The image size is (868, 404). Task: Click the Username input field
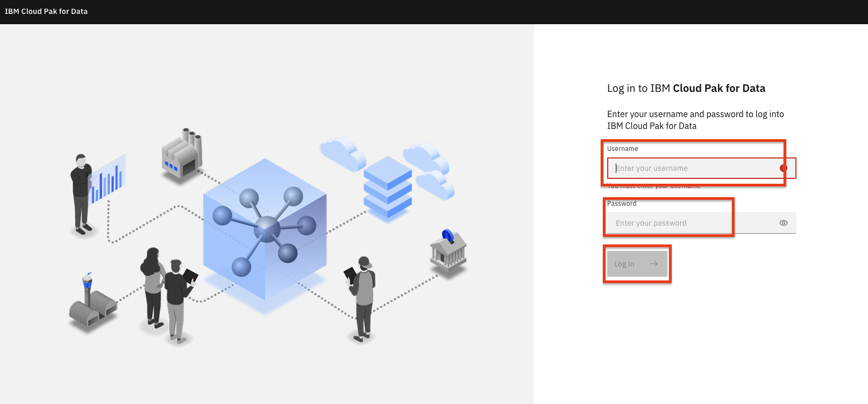point(701,168)
